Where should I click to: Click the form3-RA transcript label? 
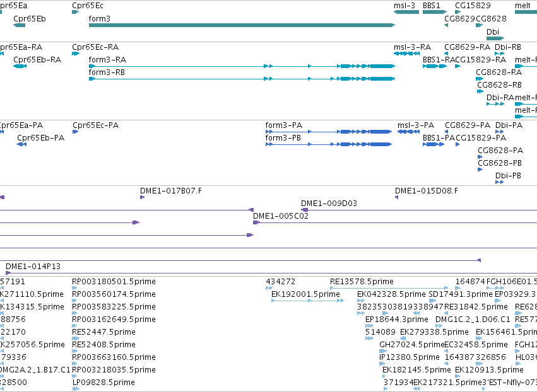tap(107, 60)
